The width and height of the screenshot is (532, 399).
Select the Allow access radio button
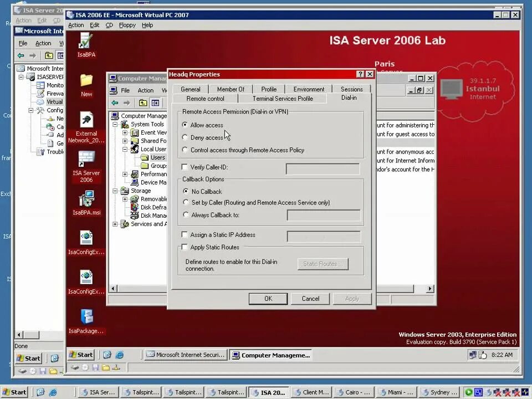pos(185,125)
